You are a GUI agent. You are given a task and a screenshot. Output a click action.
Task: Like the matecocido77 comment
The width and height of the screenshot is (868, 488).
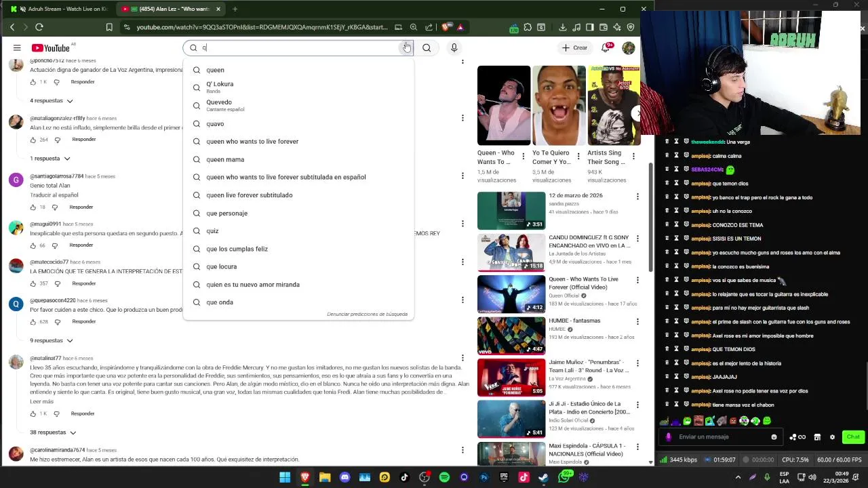tap(33, 283)
